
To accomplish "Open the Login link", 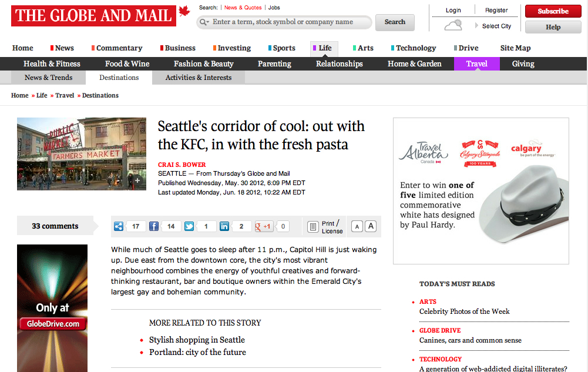I will coord(453,10).
